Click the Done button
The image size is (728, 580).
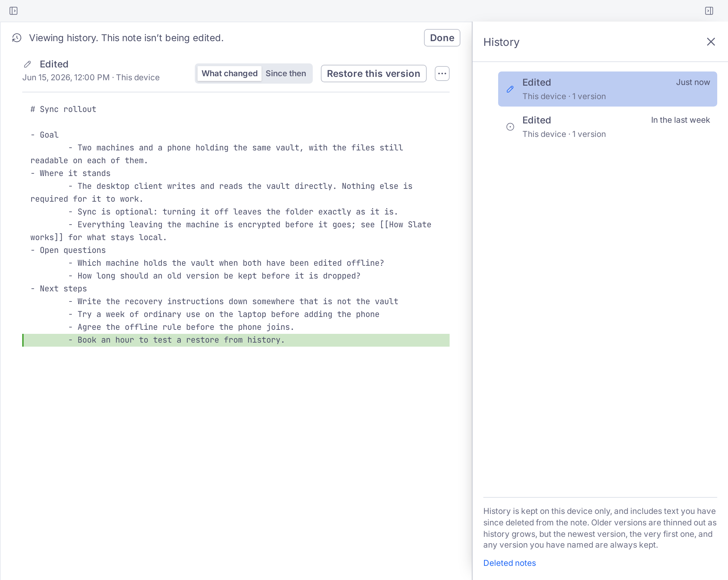(x=442, y=38)
